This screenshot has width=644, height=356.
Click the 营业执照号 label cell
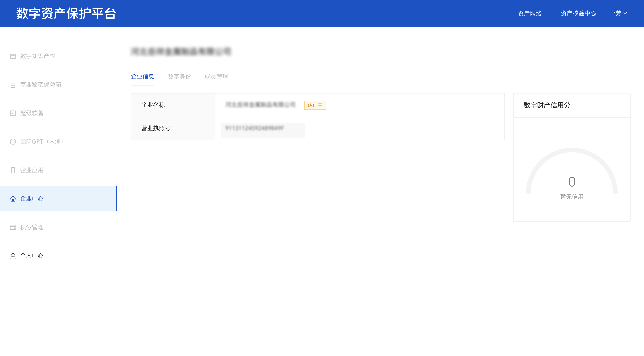[173, 128]
